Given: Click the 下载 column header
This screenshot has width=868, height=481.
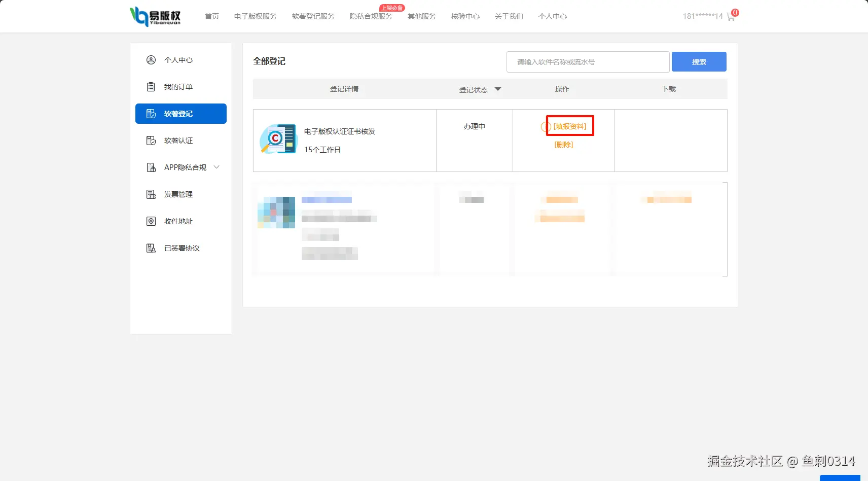Looking at the screenshot, I should click(x=669, y=89).
